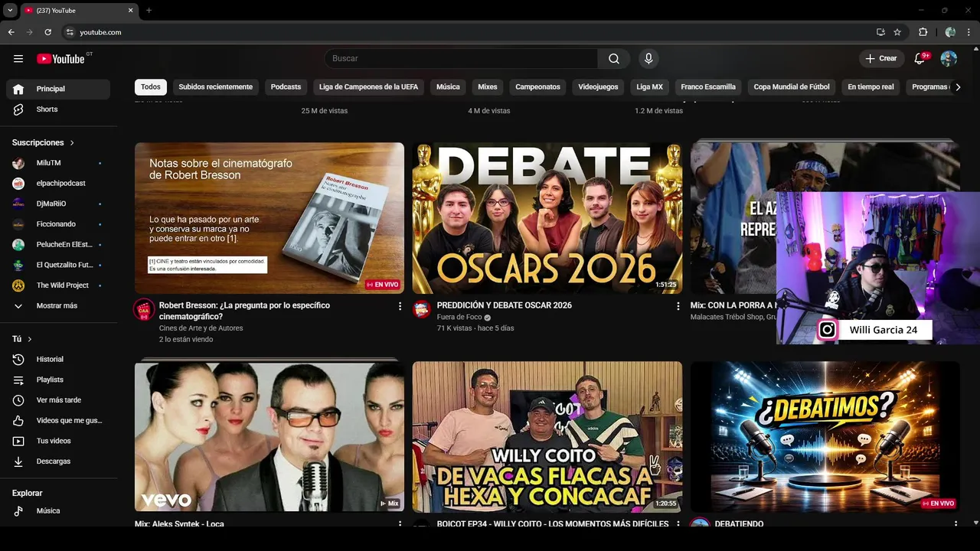980x551 pixels.
Task: Open El Quetzalito Fut... subscription
Action: click(58, 265)
